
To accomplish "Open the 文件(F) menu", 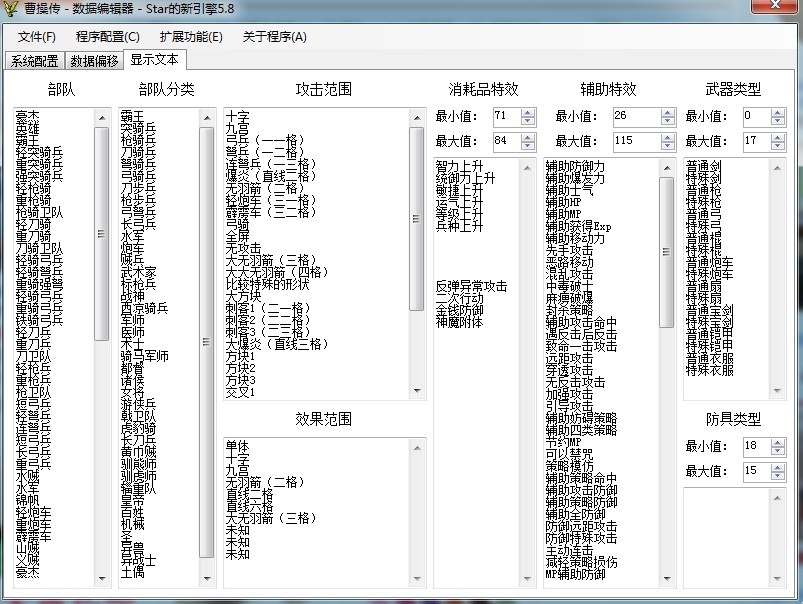I will 36,37.
